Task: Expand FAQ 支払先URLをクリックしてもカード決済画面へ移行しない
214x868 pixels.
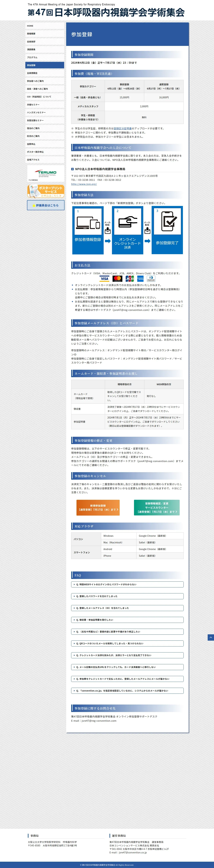Action: (x=128, y=667)
